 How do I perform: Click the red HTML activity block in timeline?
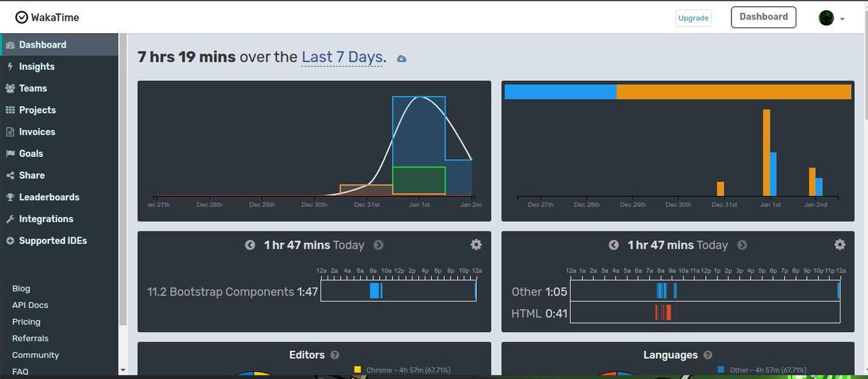(663, 312)
